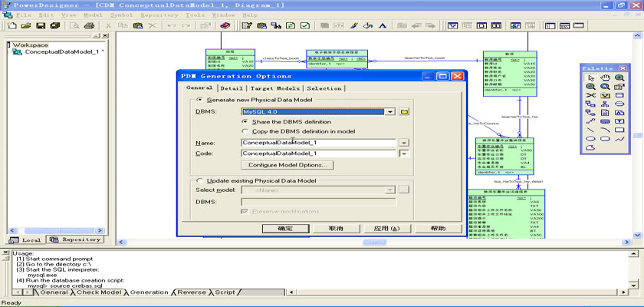The image size is (644, 307).
Task: Select Generate new Physical Data Model radio
Action: tap(200, 100)
